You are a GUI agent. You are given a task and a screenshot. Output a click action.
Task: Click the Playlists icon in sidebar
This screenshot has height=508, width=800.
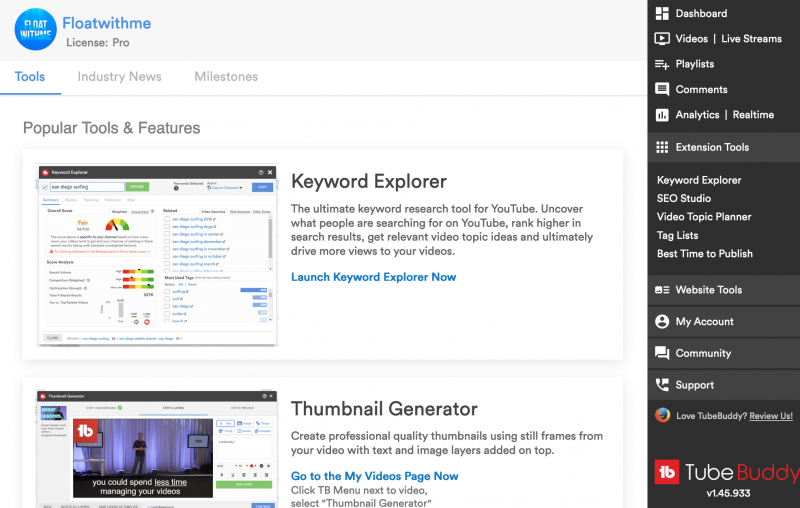[x=662, y=64]
